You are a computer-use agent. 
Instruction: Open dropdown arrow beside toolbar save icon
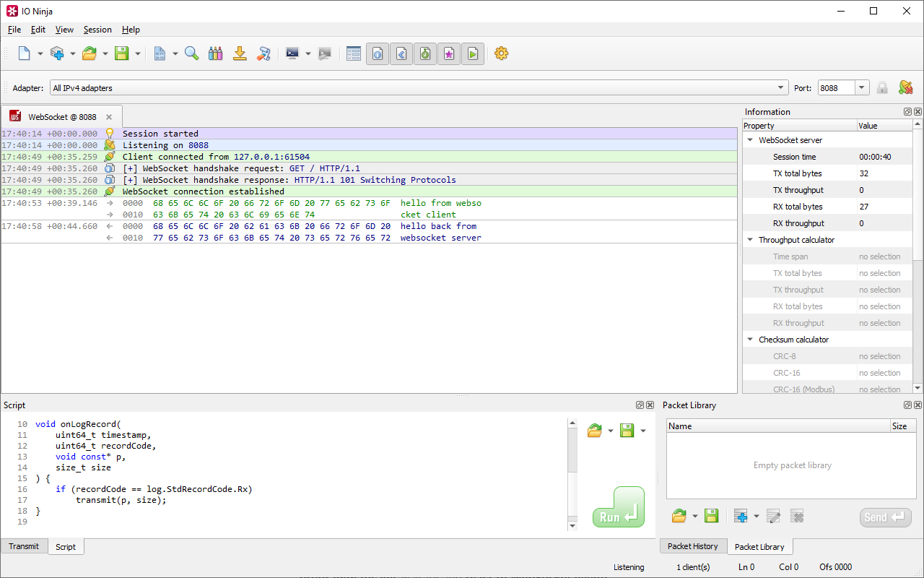coord(137,53)
